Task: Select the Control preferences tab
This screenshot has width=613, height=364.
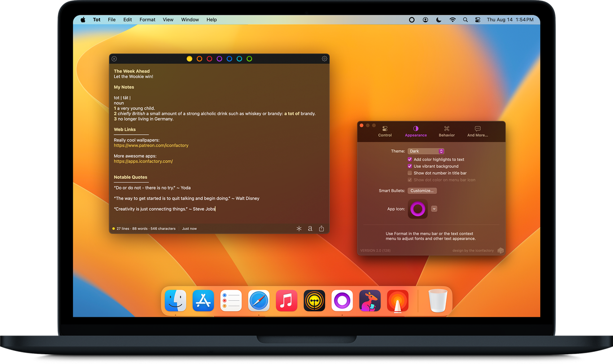Action: coord(385,131)
